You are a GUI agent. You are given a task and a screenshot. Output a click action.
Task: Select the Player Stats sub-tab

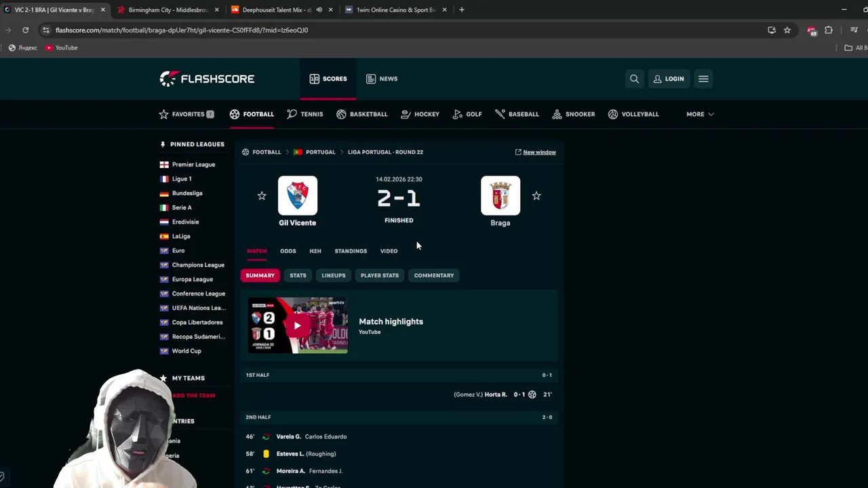pyautogui.click(x=380, y=275)
